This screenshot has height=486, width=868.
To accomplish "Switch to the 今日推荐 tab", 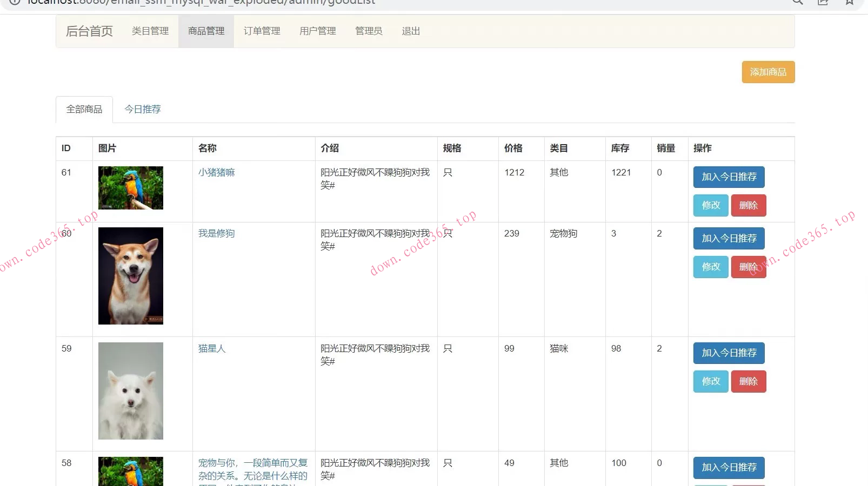I will tap(143, 109).
